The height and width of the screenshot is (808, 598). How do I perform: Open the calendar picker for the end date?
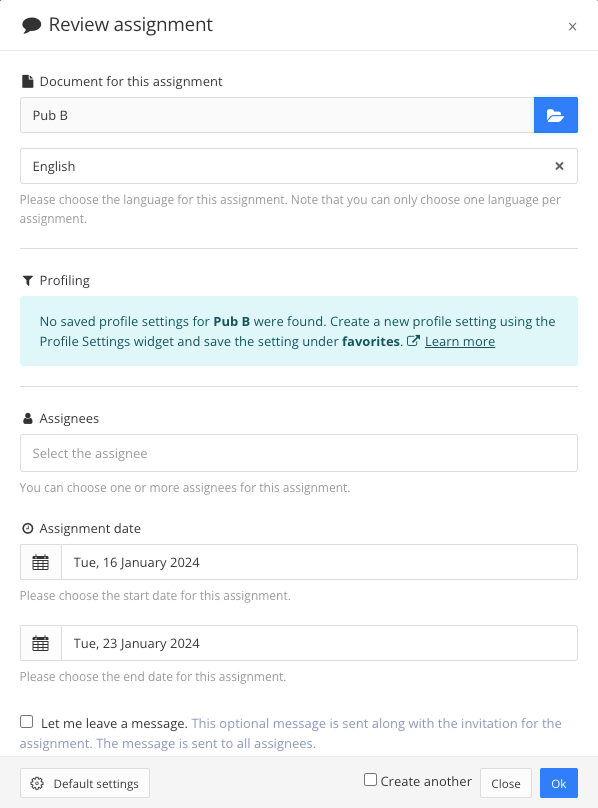coord(40,643)
